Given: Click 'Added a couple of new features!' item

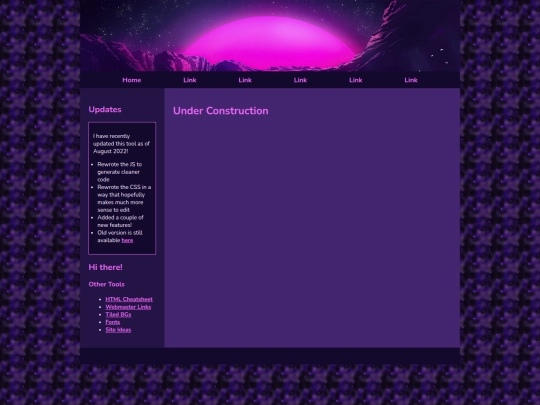Looking at the screenshot, I should click(120, 221).
